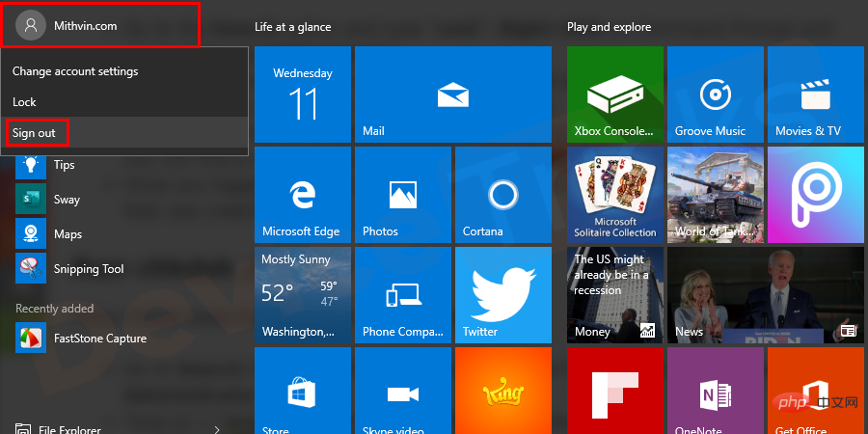The height and width of the screenshot is (434, 868).
Task: Open the Movies & TV tile
Action: pyautogui.click(x=815, y=95)
